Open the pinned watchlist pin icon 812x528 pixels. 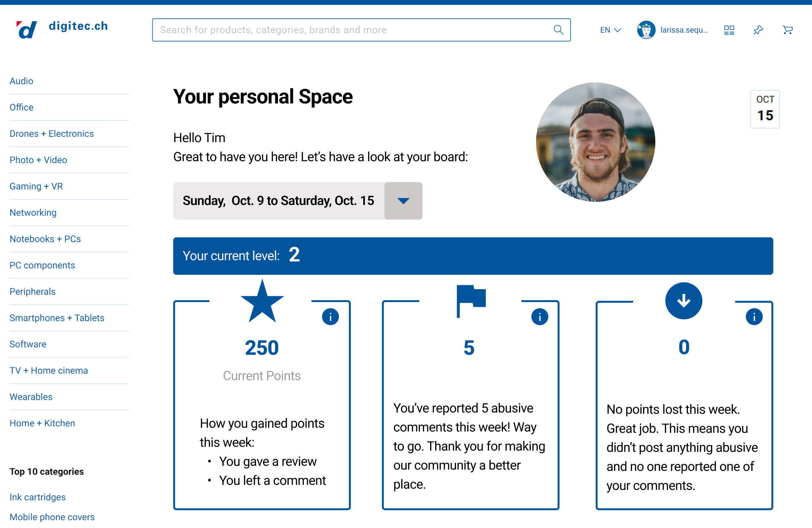(758, 30)
